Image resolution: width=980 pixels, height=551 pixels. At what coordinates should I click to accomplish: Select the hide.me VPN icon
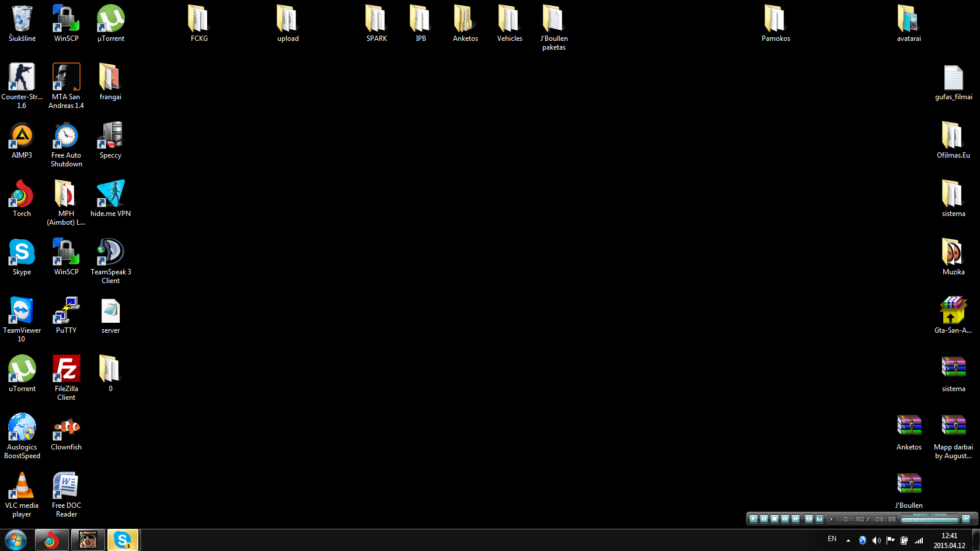[110, 198]
